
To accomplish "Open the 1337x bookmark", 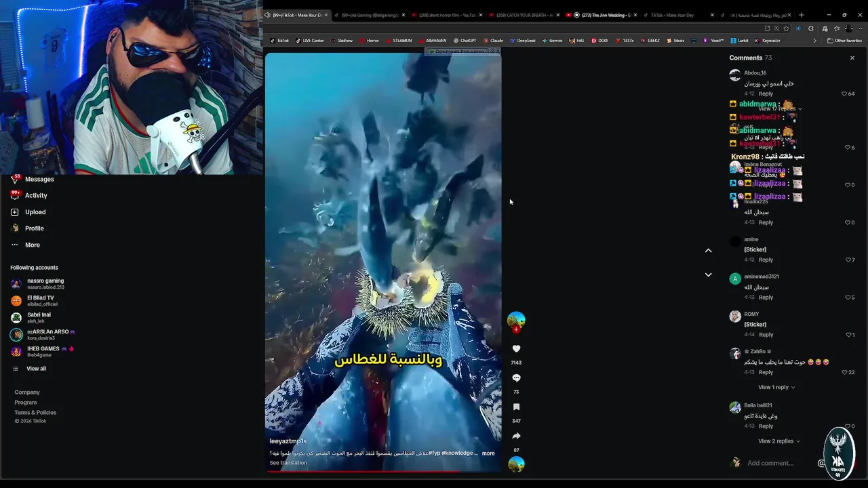I will pyautogui.click(x=625, y=41).
